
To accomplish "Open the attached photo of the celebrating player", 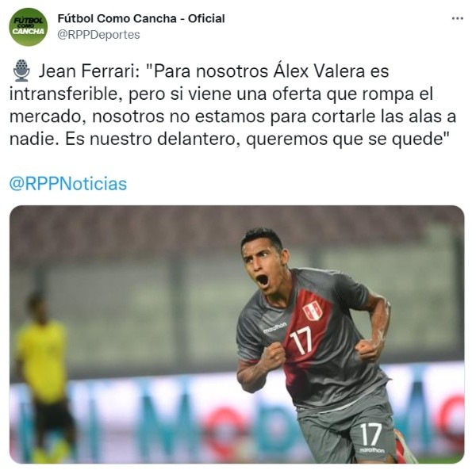I will point(236,334).
